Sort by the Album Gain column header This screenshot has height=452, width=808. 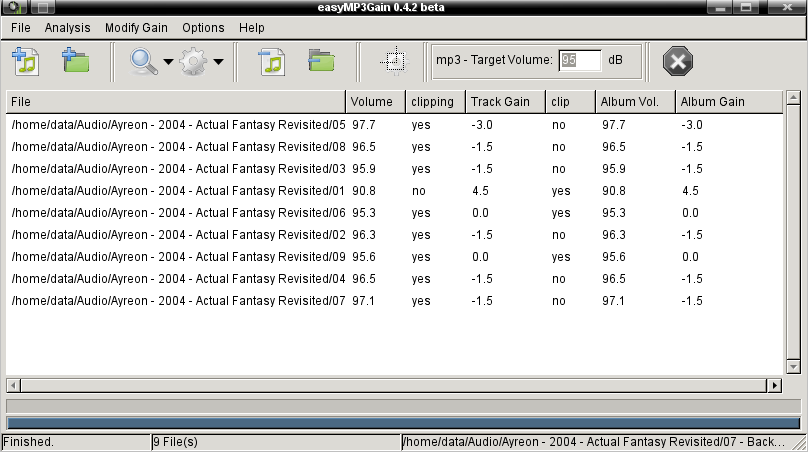click(x=729, y=102)
